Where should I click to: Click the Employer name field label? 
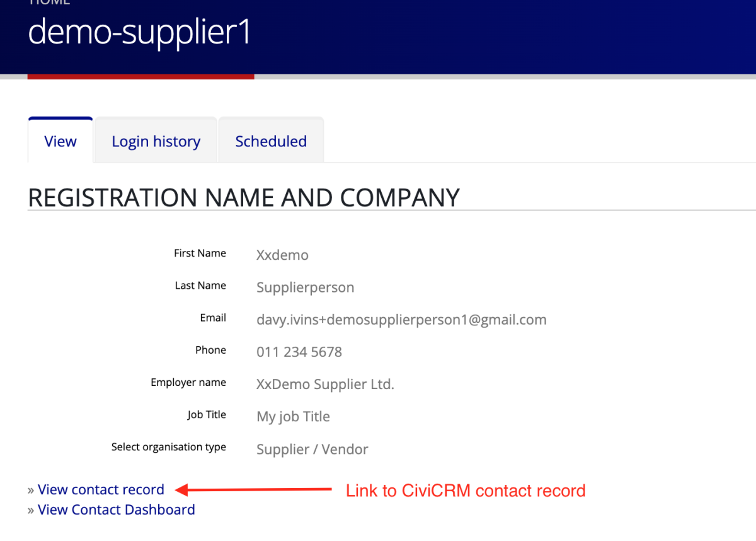coord(188,383)
